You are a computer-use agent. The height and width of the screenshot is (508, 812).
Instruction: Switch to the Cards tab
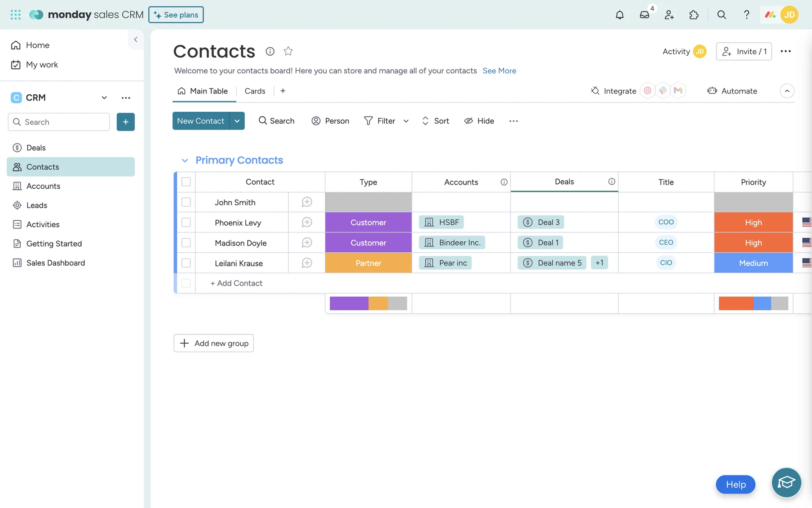click(255, 91)
